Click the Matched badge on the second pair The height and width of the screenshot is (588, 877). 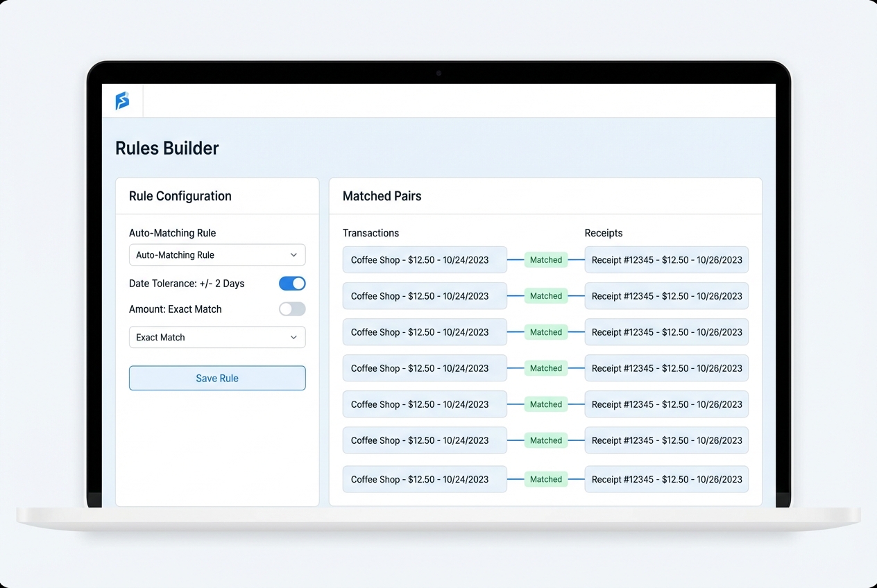coord(545,296)
